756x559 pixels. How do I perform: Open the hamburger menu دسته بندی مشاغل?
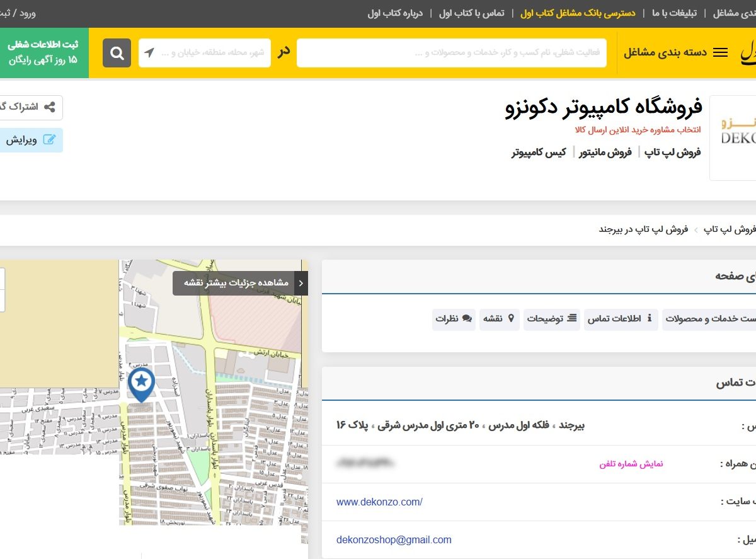coord(675,53)
